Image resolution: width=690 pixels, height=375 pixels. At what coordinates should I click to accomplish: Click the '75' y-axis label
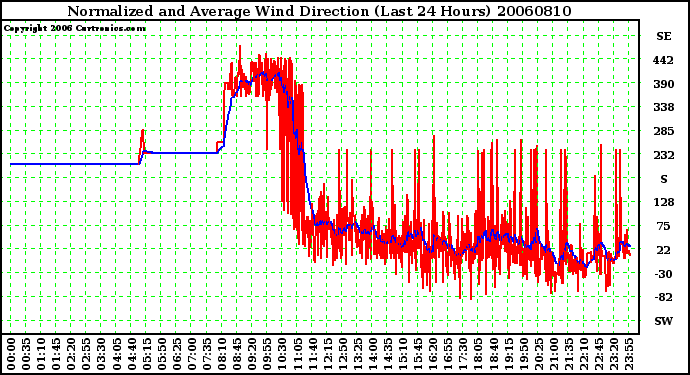click(663, 226)
